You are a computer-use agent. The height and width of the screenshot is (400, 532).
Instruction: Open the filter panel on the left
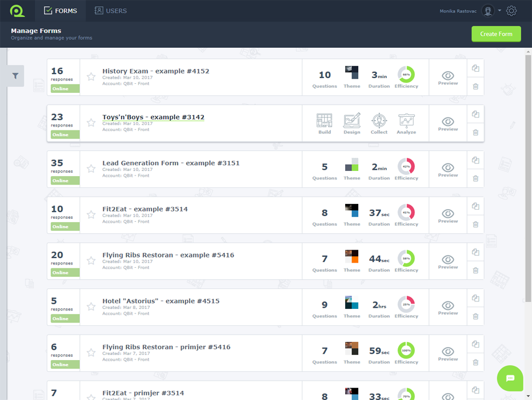15,76
